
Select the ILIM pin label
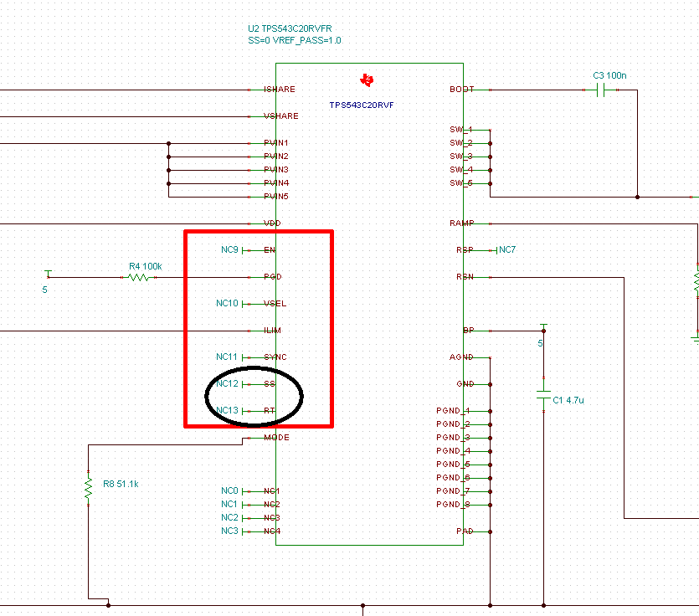272,330
